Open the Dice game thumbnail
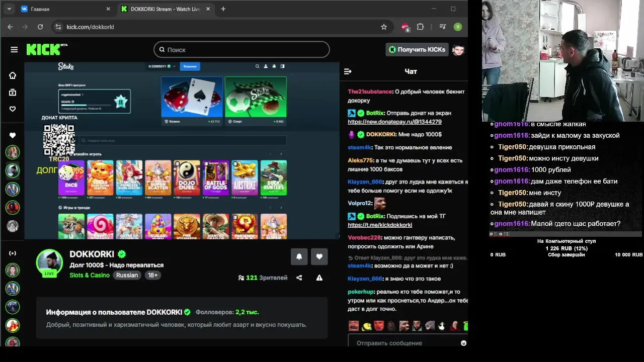644x362 pixels. 71,178
